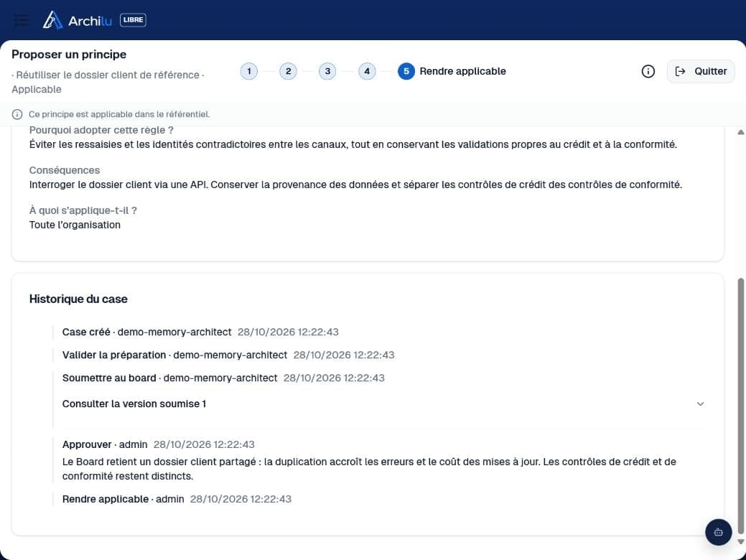Image resolution: width=746 pixels, height=560 pixels.
Task: Click the LIBRE edition badge
Action: tap(133, 20)
